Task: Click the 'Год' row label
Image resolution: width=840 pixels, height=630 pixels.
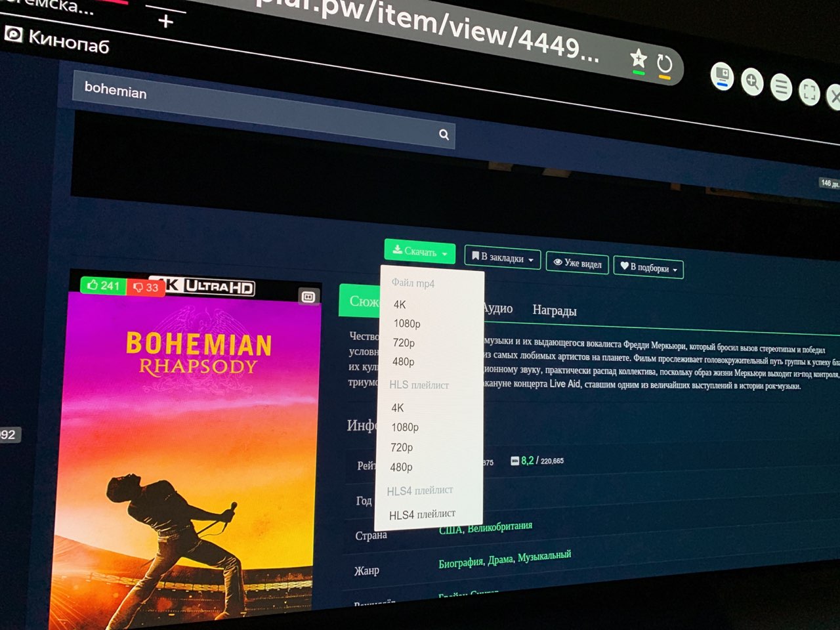Action: pos(364,501)
